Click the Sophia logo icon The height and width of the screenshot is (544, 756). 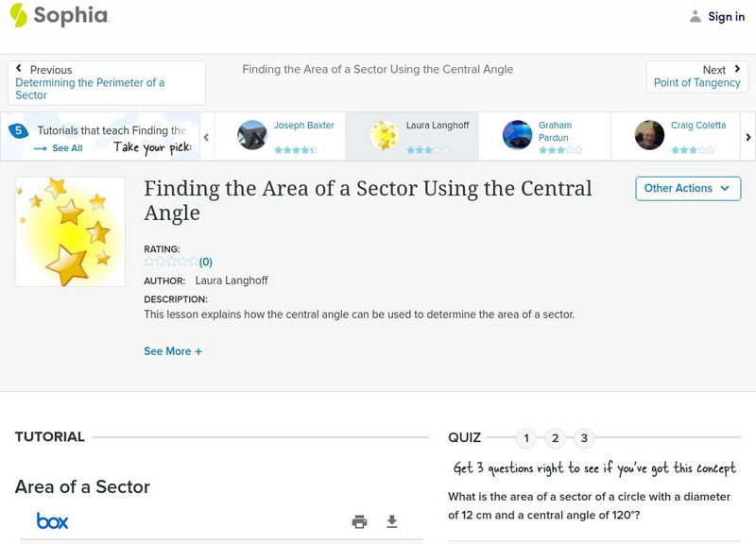coord(18,15)
